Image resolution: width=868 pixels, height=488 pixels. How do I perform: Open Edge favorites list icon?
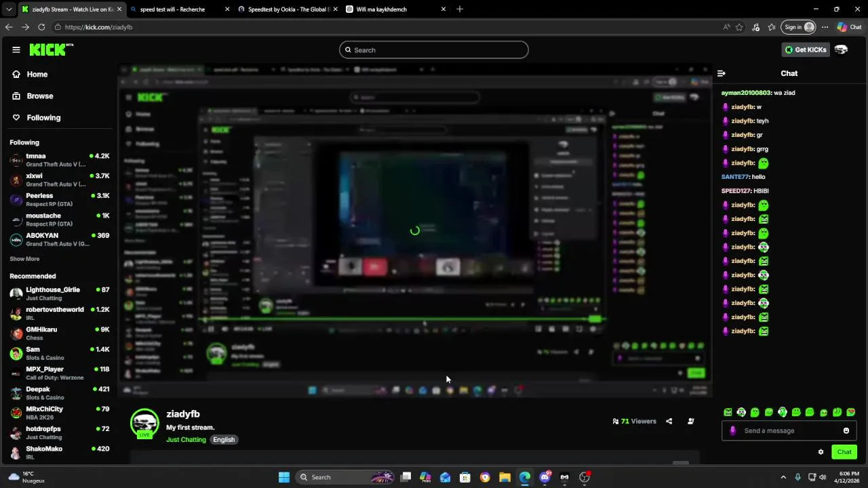(x=772, y=27)
